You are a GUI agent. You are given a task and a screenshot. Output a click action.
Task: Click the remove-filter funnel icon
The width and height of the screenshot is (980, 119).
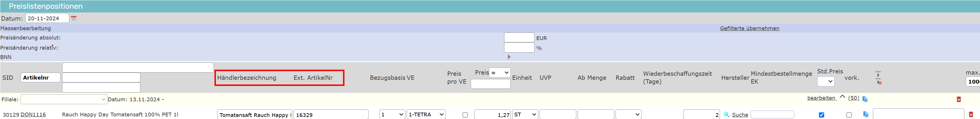(879, 82)
